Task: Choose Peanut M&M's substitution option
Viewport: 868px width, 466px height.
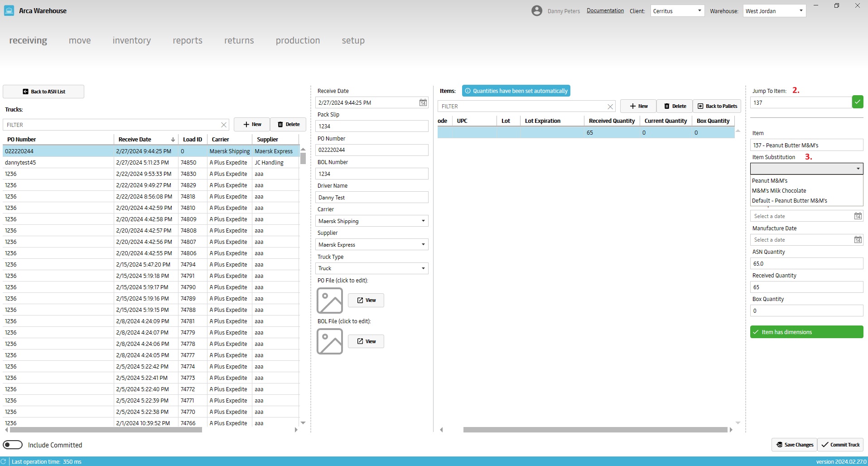Action: click(806, 181)
